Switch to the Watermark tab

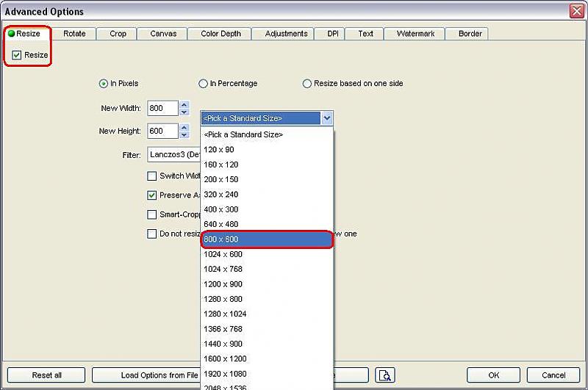tap(415, 34)
